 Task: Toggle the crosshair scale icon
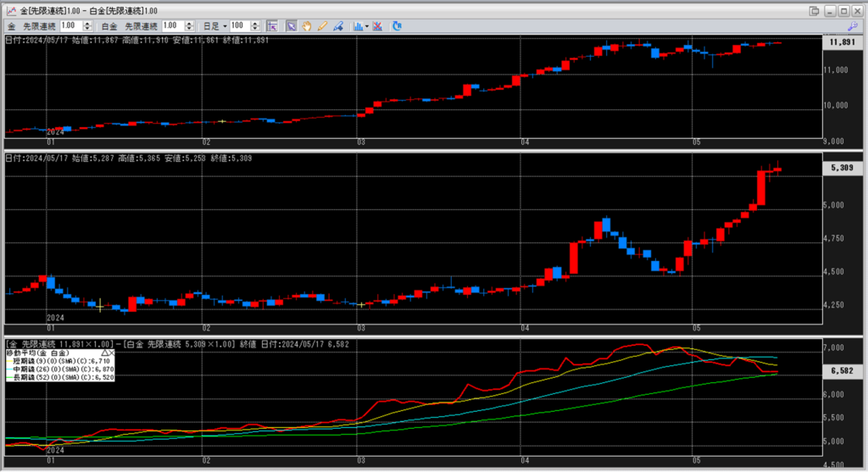pos(272,26)
